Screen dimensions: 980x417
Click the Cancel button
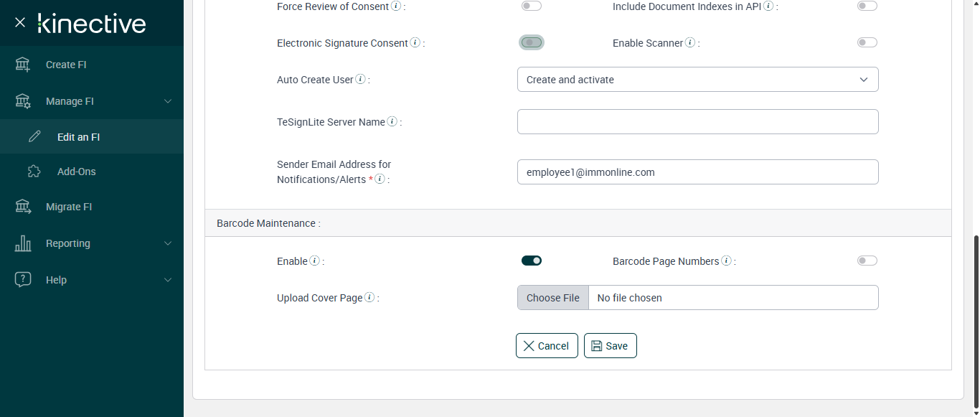click(547, 345)
